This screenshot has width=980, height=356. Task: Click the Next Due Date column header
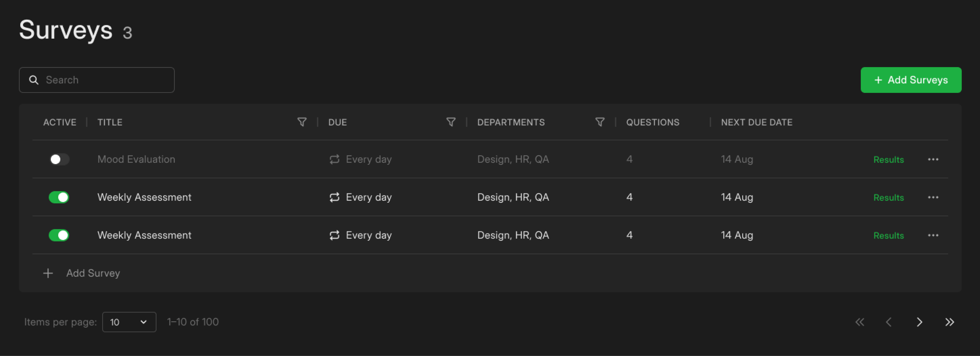pos(756,122)
